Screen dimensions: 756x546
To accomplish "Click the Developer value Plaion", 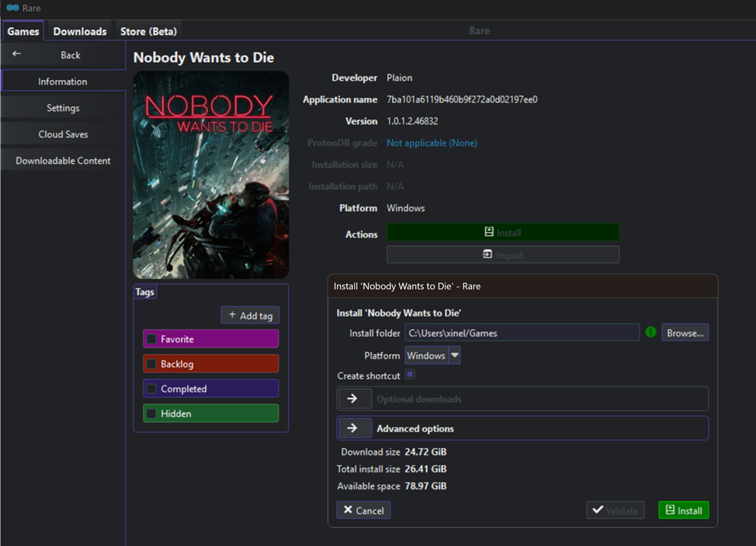I will point(399,78).
